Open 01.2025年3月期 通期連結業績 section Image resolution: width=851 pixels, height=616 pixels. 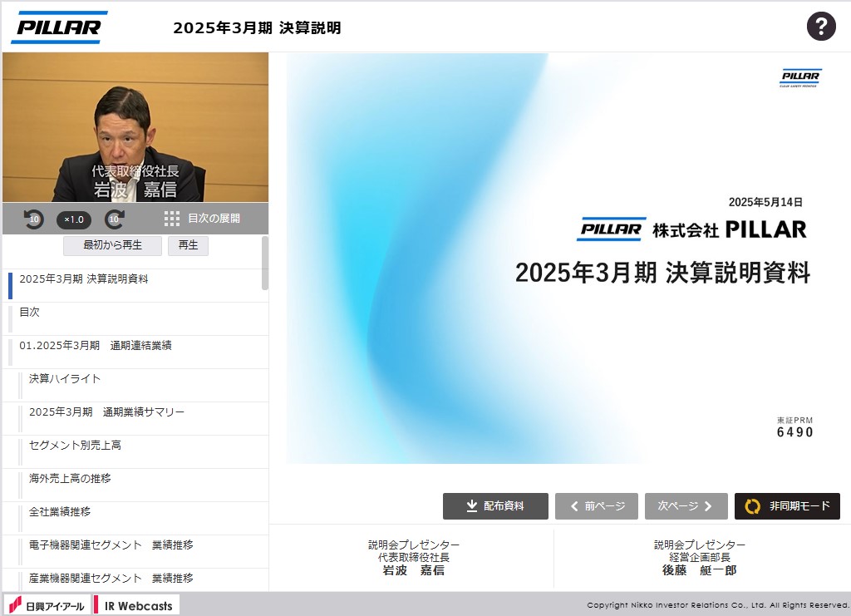point(135,352)
